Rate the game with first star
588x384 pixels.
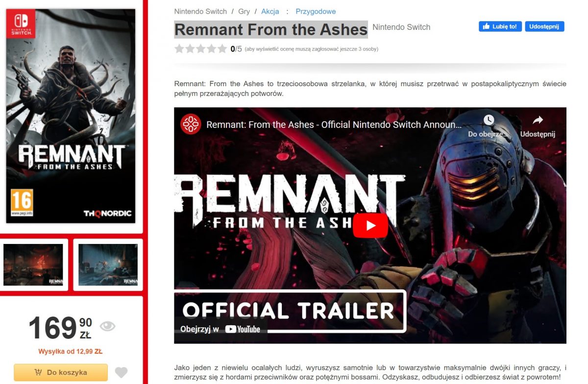[x=179, y=48]
